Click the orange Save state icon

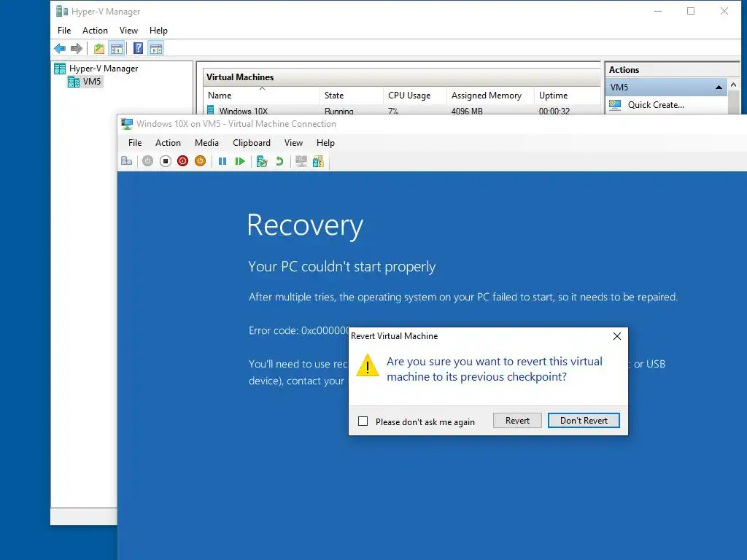[x=200, y=161]
